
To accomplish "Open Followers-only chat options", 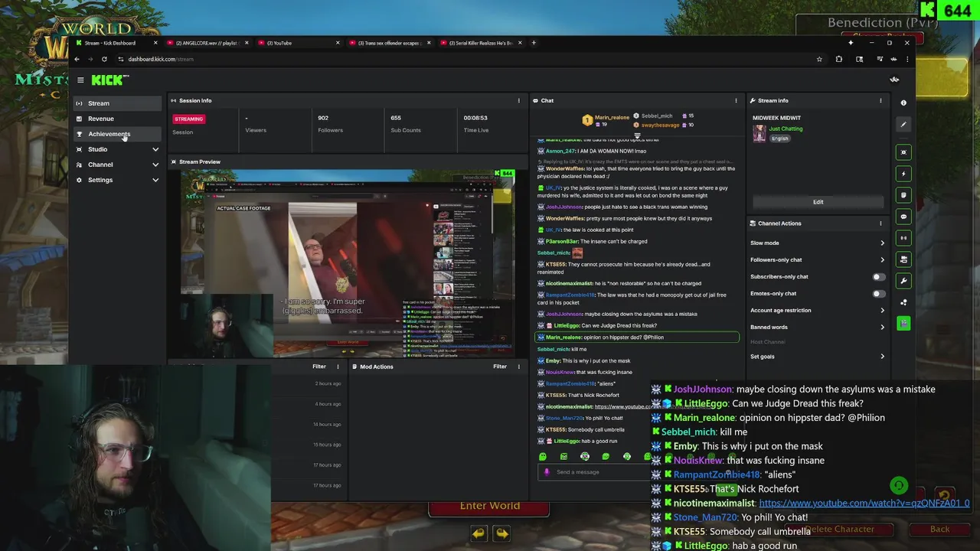I will 818,260.
